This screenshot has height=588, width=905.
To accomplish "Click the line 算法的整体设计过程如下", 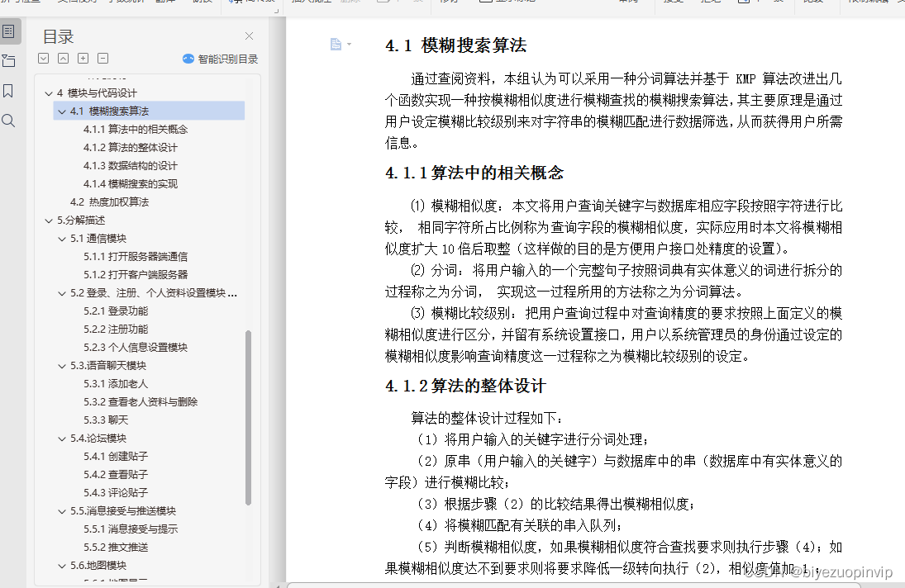I will (487, 418).
